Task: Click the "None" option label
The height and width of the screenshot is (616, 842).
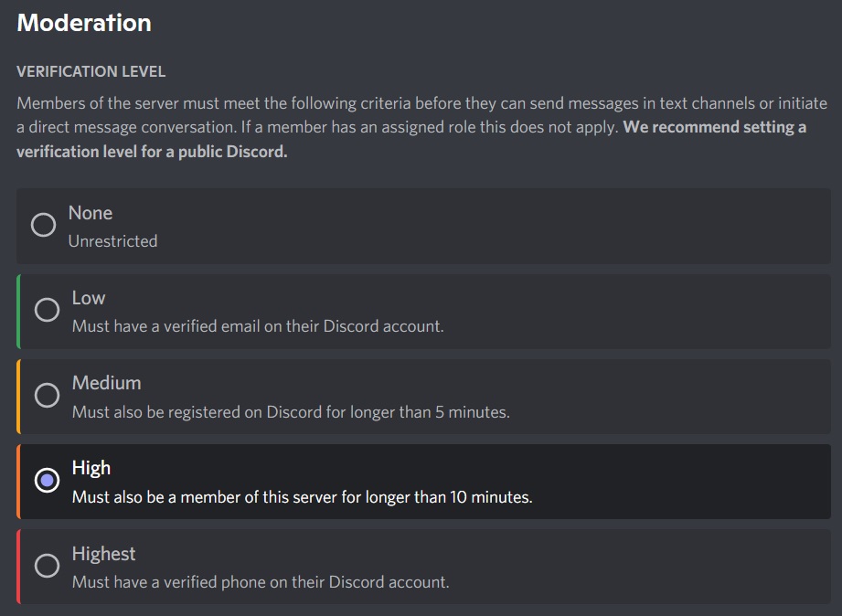Action: 91,213
